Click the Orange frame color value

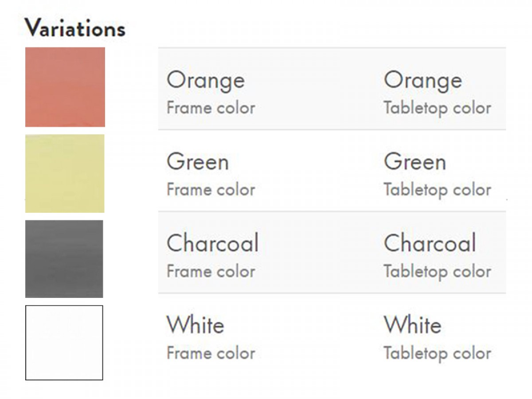pyautogui.click(x=206, y=81)
